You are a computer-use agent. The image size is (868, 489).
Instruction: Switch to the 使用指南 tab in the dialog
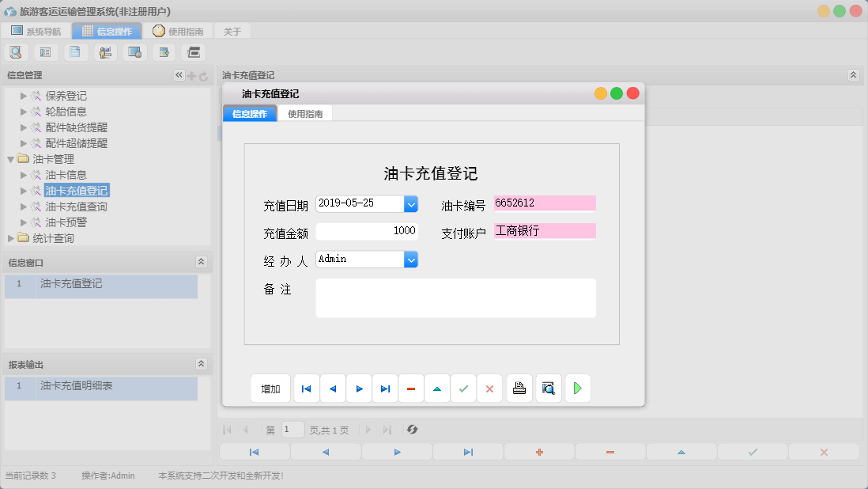pos(305,112)
